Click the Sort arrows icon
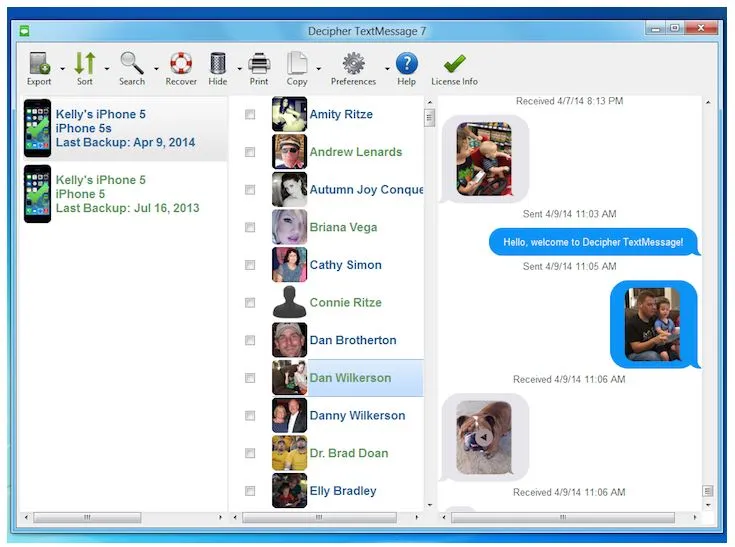 tap(85, 65)
